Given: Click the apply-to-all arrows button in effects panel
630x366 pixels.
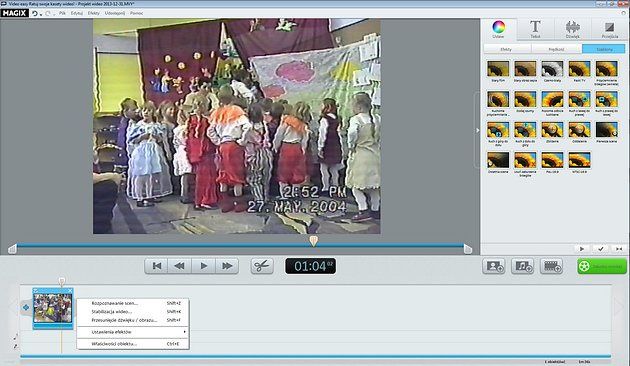Looking at the screenshot, I should [619, 249].
